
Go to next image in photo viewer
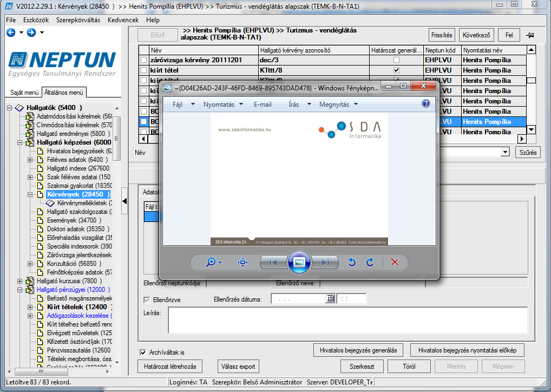pos(325,262)
